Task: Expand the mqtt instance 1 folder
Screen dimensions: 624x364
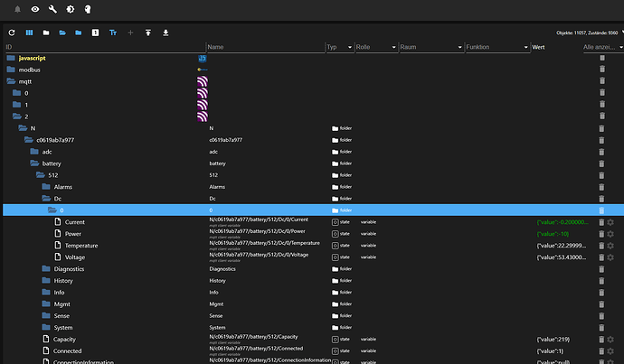Action: click(x=16, y=105)
